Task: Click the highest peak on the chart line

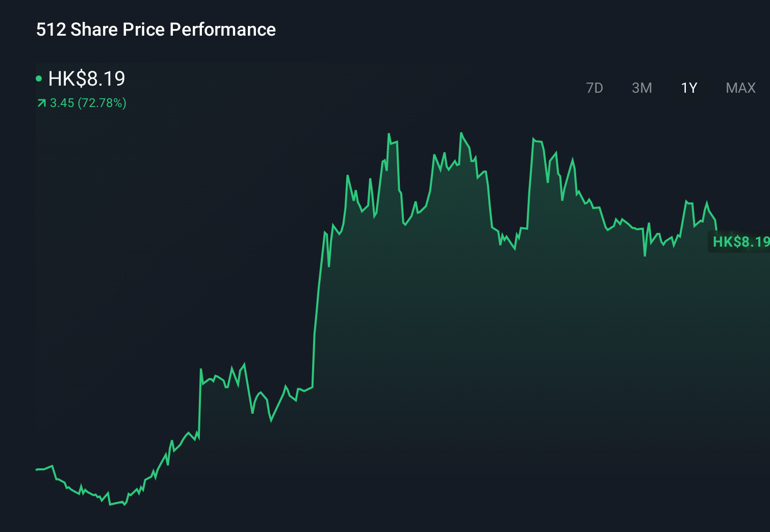Action: 462,132
